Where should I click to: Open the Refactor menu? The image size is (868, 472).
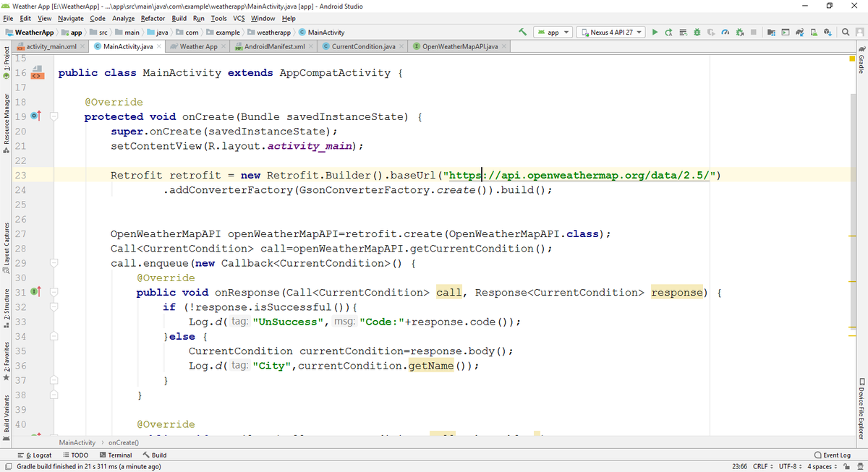(x=152, y=18)
